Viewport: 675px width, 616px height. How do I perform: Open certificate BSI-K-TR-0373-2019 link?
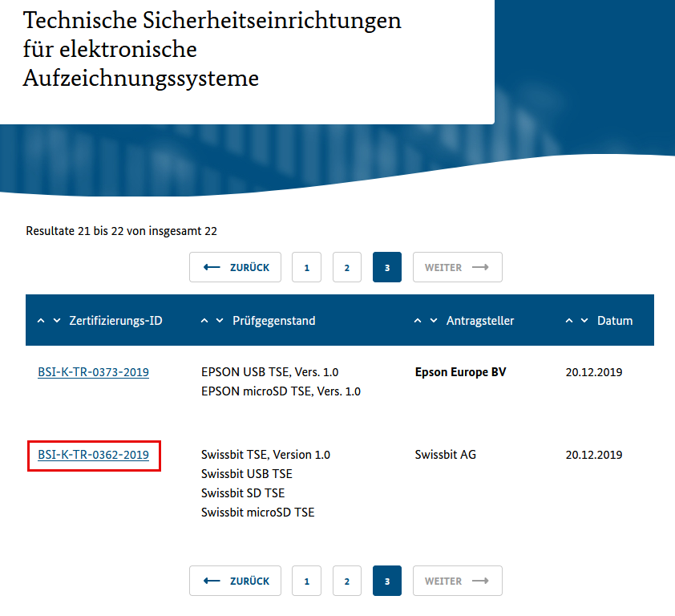(x=93, y=372)
